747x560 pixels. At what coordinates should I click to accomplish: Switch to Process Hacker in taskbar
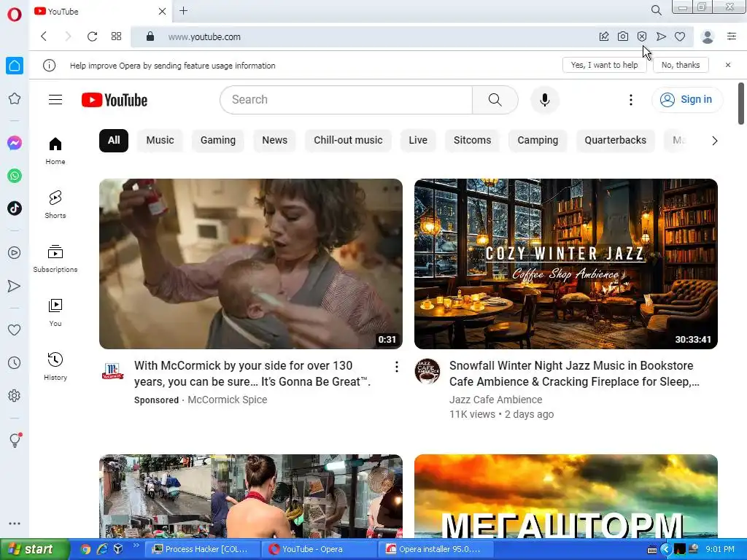203,549
